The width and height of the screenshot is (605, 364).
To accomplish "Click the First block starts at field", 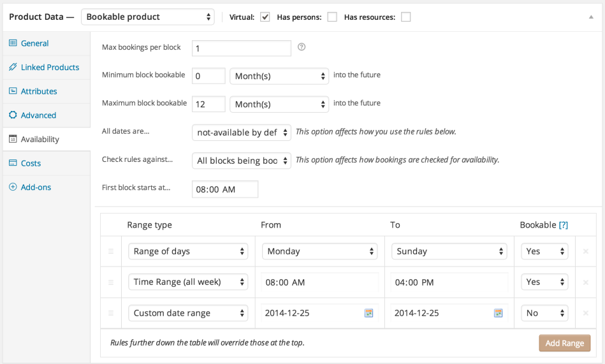I will [x=224, y=189].
